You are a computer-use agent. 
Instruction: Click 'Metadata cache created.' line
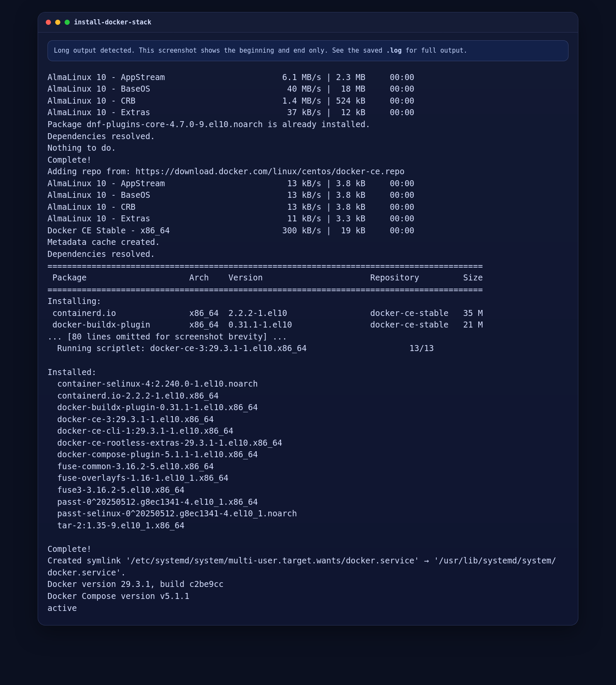coord(104,242)
